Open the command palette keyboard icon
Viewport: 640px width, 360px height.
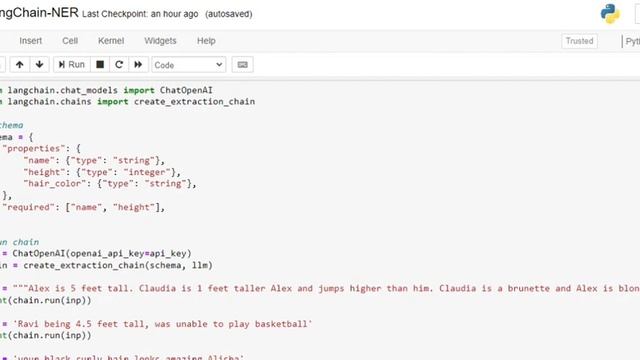[x=242, y=64]
